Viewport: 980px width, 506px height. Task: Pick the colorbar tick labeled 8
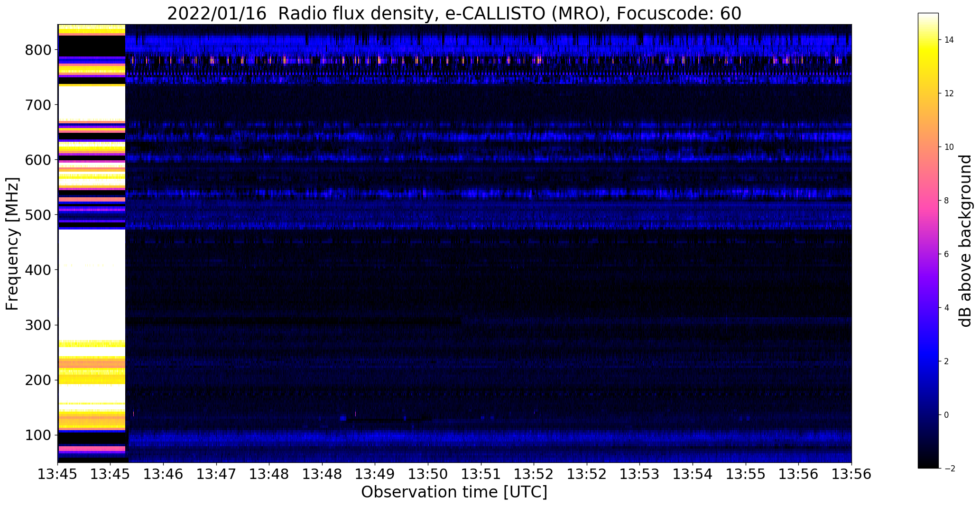tap(947, 201)
